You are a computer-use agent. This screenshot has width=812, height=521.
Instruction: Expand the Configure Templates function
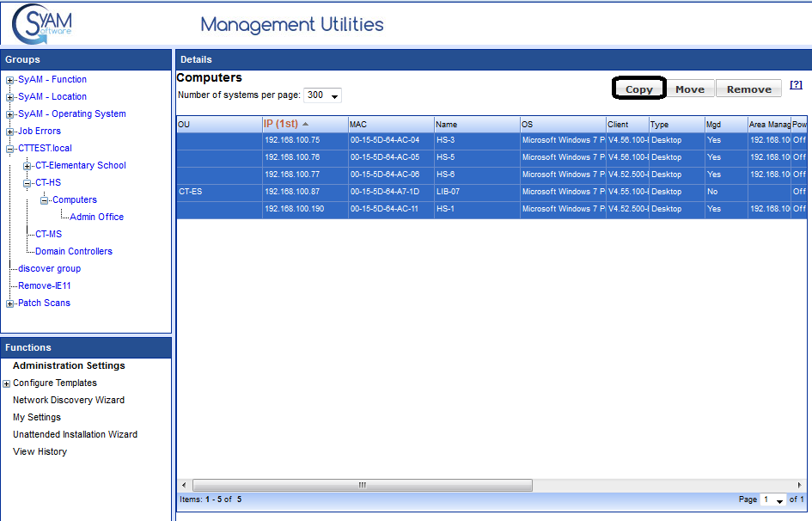pyautogui.click(x=7, y=383)
